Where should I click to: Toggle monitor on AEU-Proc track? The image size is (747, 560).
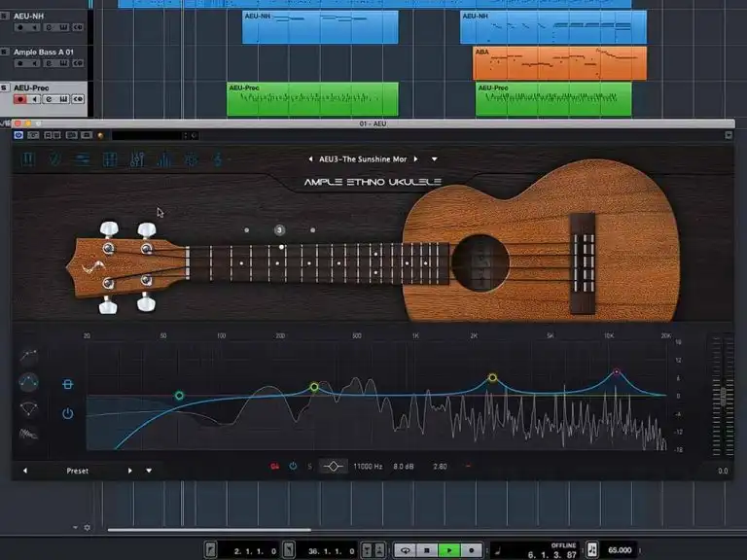(34, 99)
